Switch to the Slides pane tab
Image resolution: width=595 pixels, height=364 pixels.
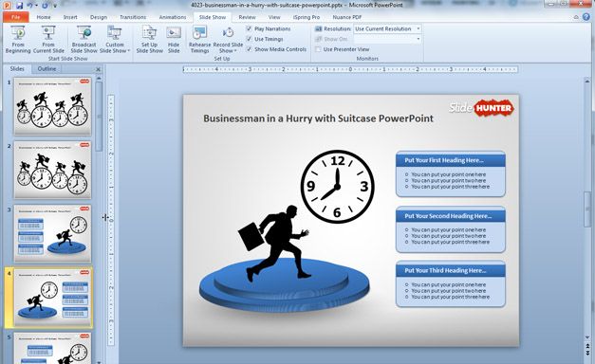pos(17,68)
